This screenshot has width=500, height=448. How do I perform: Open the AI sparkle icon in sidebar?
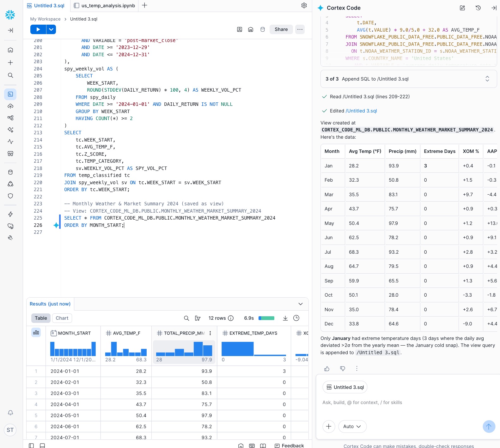pyautogui.click(x=10, y=130)
